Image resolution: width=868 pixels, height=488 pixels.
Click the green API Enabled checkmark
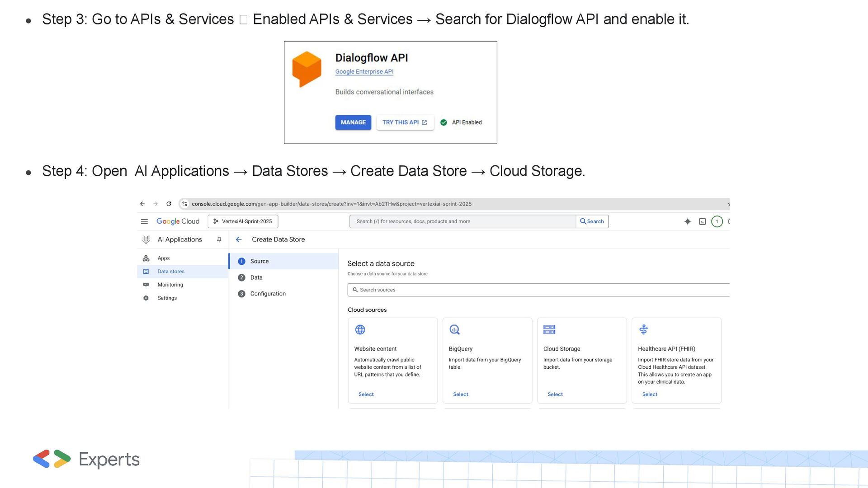point(443,122)
